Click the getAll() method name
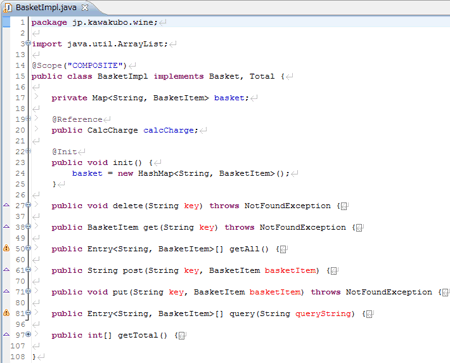 249,249
